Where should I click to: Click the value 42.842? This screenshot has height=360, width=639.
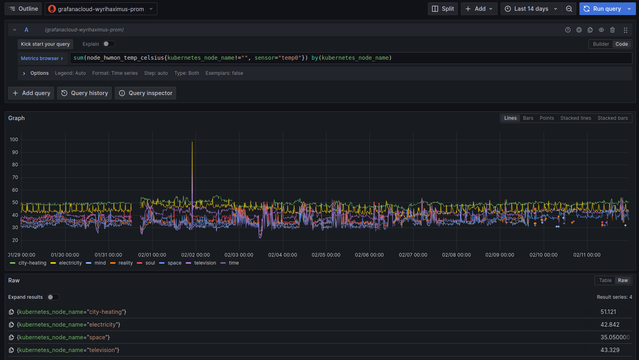point(610,325)
